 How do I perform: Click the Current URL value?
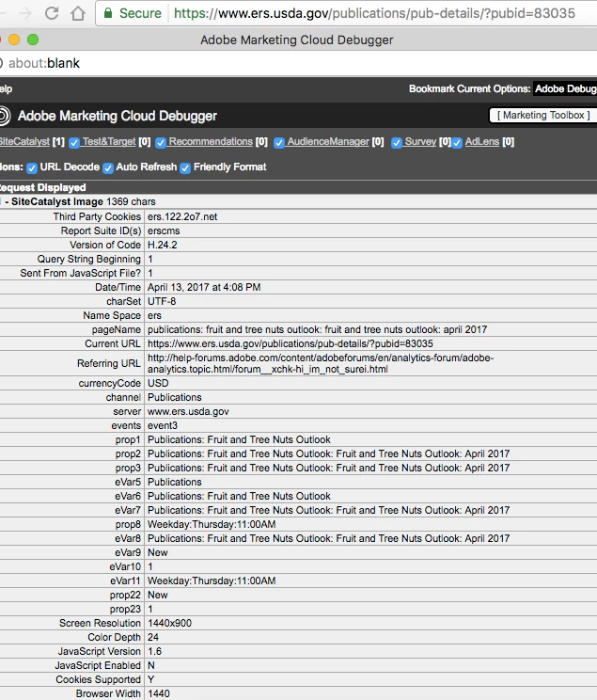[291, 343]
